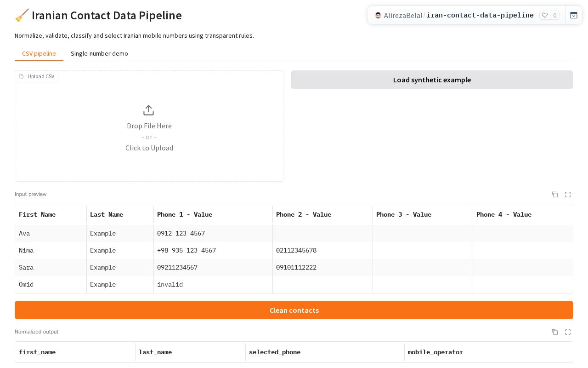
Task: Select the mobile_operator output column header
Action: (489, 352)
